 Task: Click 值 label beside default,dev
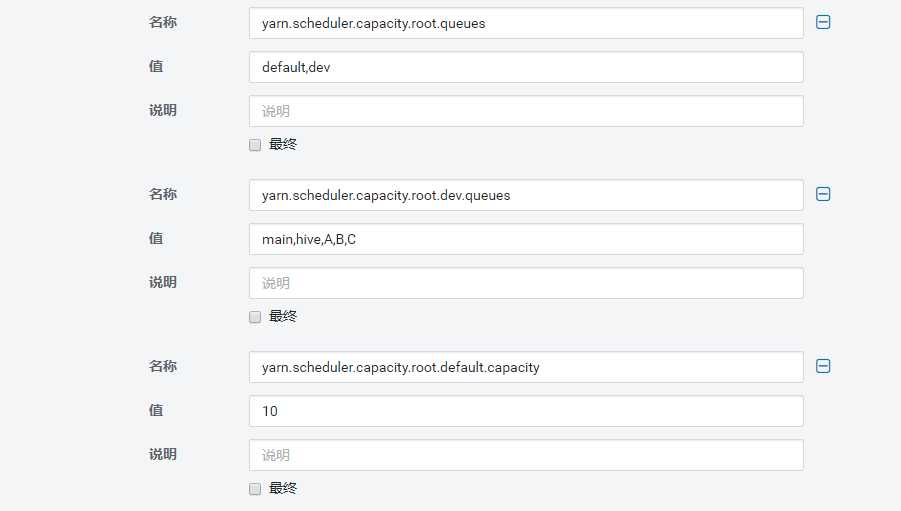(x=156, y=66)
